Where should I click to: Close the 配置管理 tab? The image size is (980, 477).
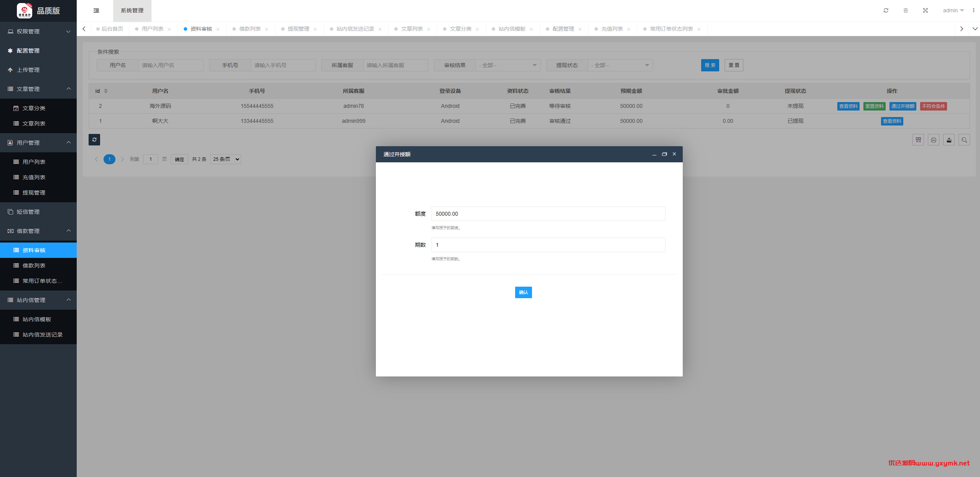pyautogui.click(x=580, y=29)
